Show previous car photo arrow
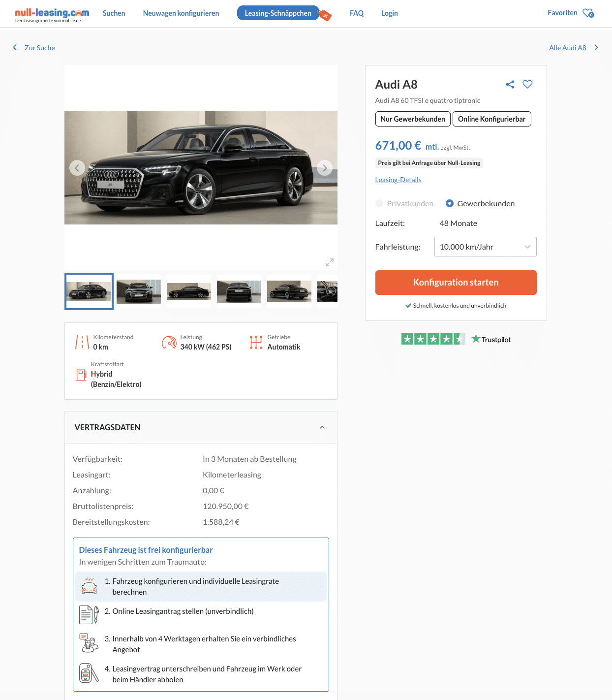The image size is (612, 700). (x=77, y=168)
